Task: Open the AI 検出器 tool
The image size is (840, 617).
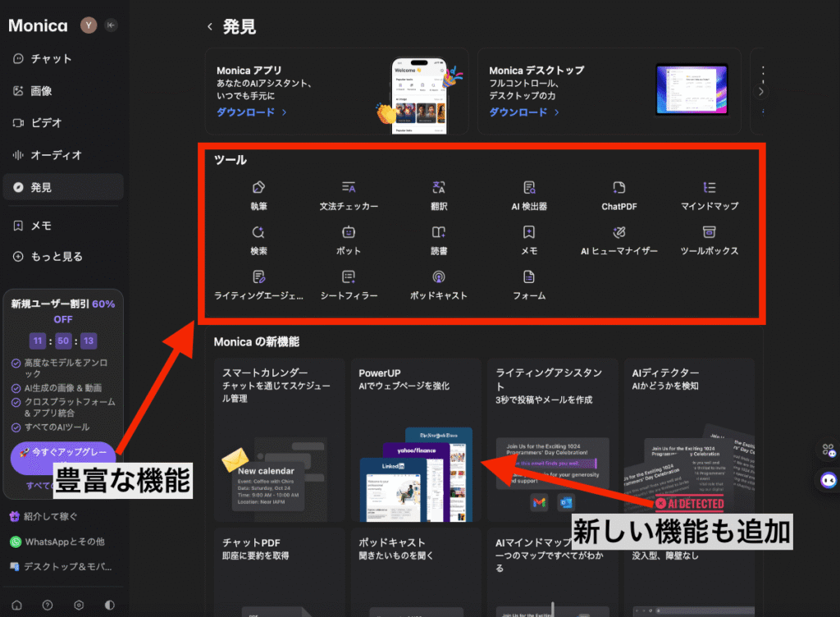Action: [x=529, y=195]
